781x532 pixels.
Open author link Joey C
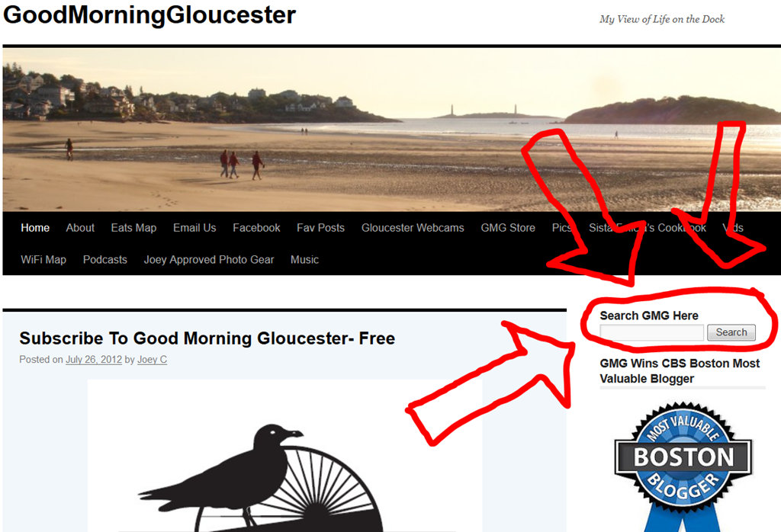tap(152, 360)
